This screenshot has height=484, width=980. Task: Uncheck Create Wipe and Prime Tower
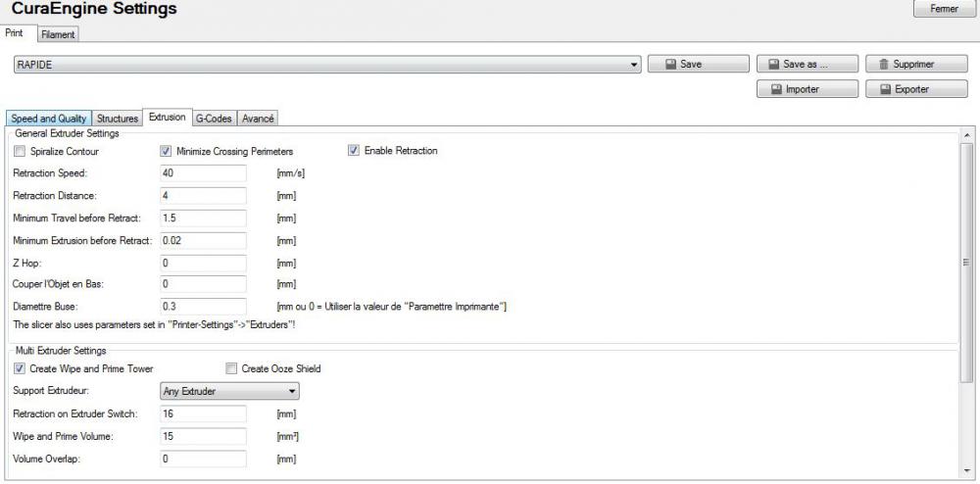pyautogui.click(x=20, y=368)
